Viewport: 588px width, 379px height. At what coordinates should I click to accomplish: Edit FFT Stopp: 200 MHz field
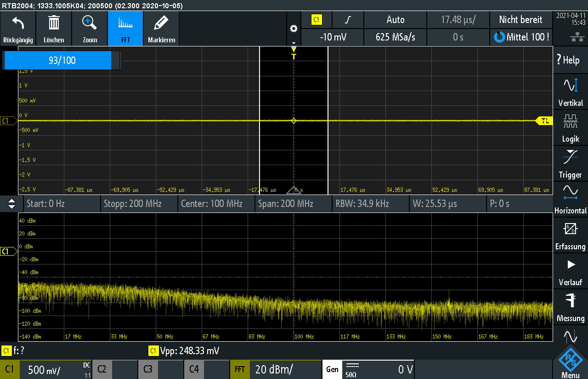click(x=139, y=203)
